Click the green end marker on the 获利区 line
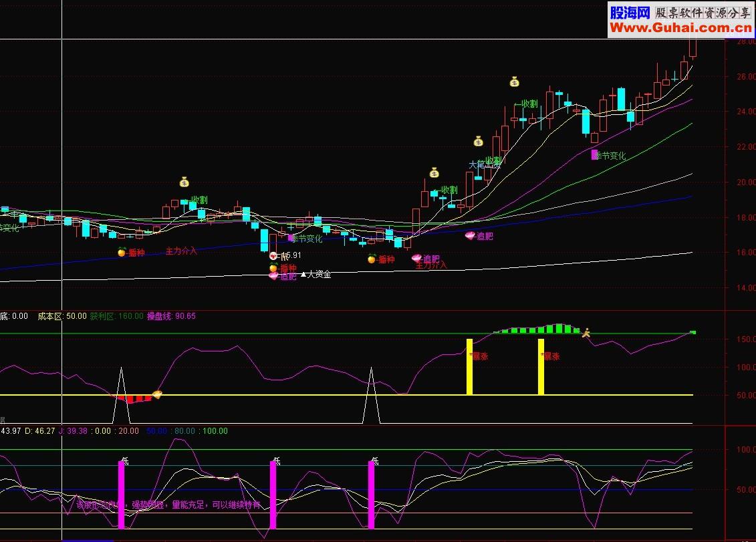756x542 pixels. click(x=693, y=332)
